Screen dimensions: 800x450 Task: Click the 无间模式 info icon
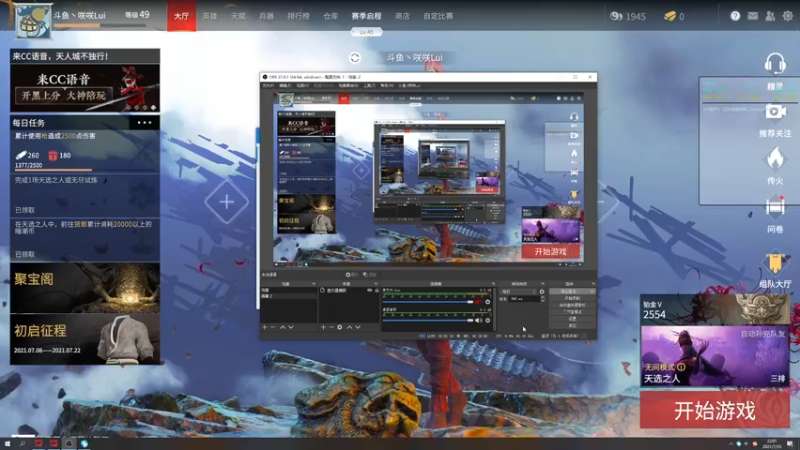click(681, 367)
